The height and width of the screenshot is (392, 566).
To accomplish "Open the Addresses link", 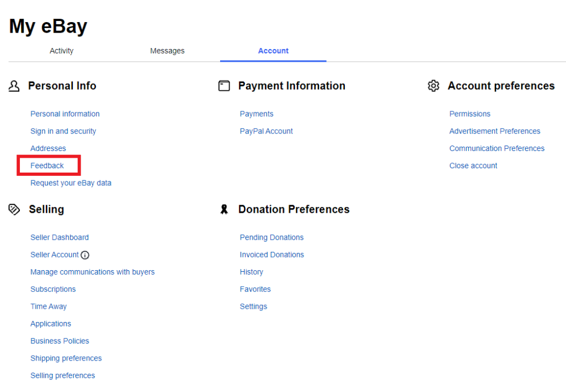I will pyautogui.click(x=48, y=148).
